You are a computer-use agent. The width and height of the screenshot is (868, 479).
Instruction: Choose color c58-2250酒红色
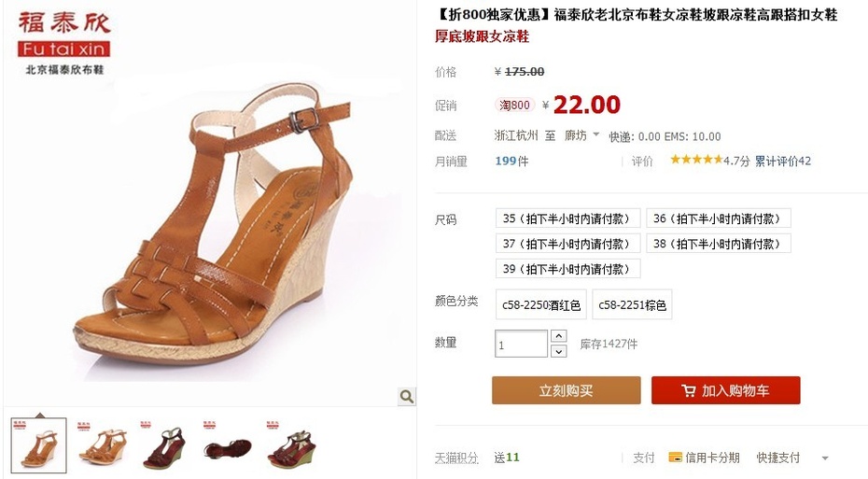click(x=540, y=304)
